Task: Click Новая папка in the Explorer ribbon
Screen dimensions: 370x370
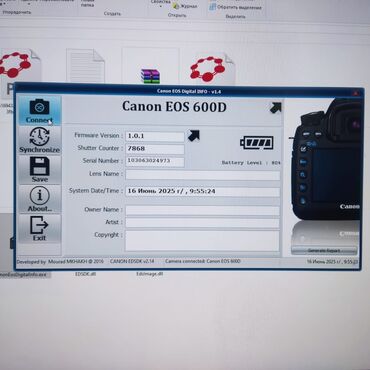Action: 88,3
